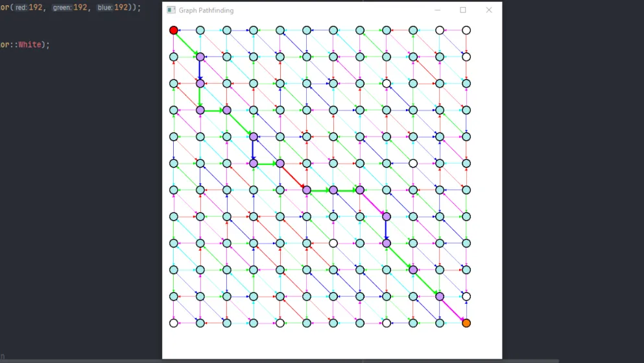Click the white node directly below the top-right corner node
Screen dimensions: 644x363
[466, 56]
